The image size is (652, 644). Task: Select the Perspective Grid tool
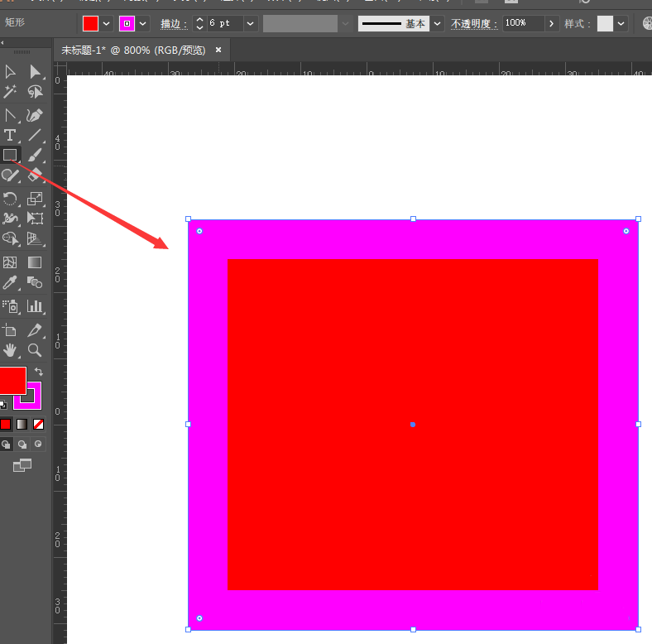pos(35,238)
